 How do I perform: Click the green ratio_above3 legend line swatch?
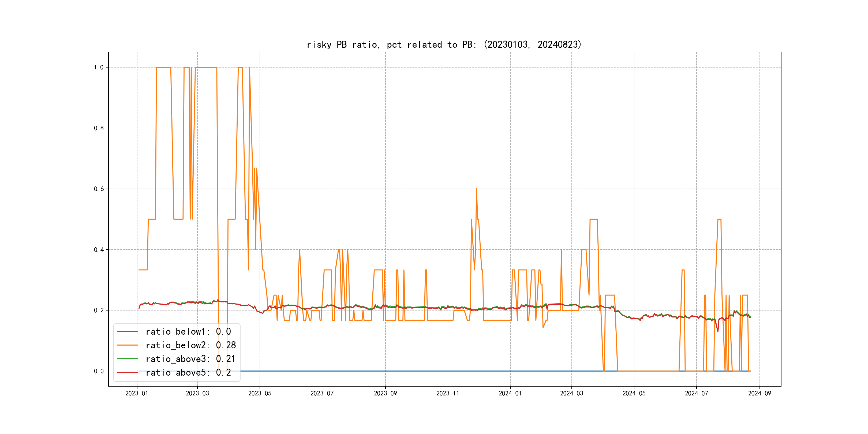coord(127,359)
